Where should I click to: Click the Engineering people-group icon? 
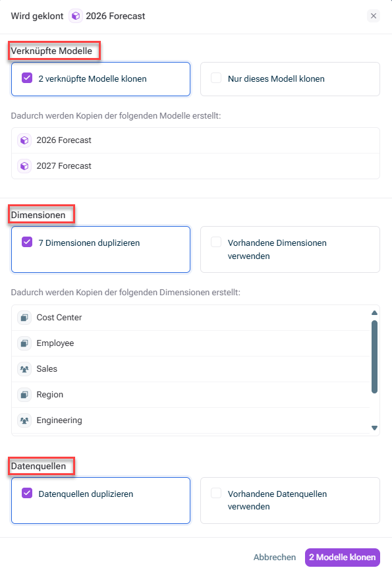click(24, 420)
